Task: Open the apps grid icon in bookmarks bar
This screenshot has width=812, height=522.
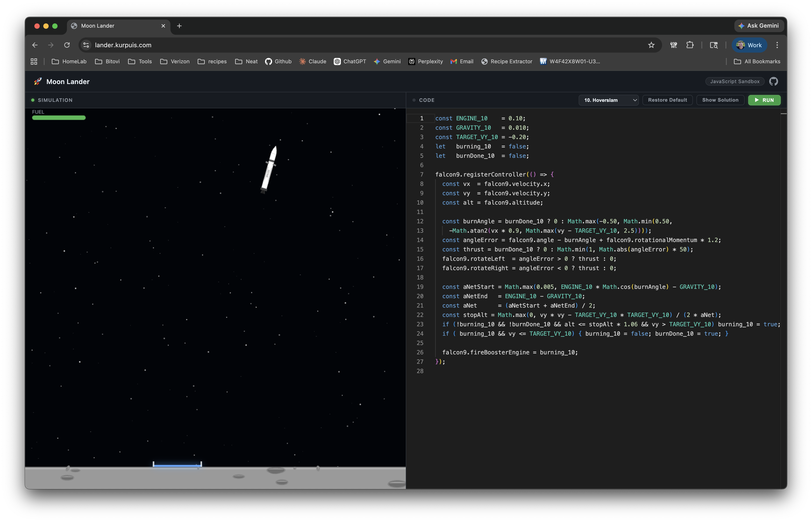Action: tap(34, 61)
